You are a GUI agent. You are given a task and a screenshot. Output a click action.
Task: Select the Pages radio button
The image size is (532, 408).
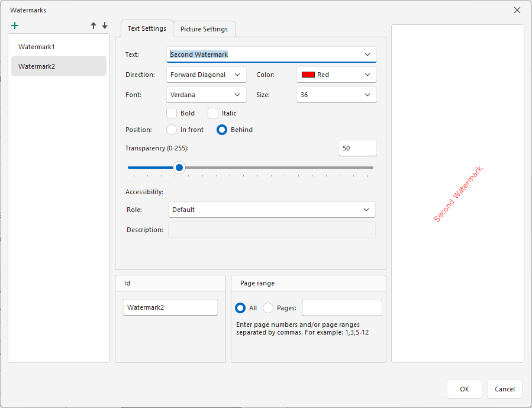[x=268, y=308]
